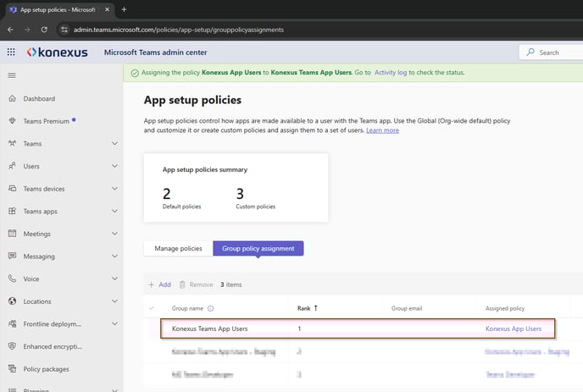583x392 pixels.
Task: Open the Dashboard home icon
Action: (12, 98)
